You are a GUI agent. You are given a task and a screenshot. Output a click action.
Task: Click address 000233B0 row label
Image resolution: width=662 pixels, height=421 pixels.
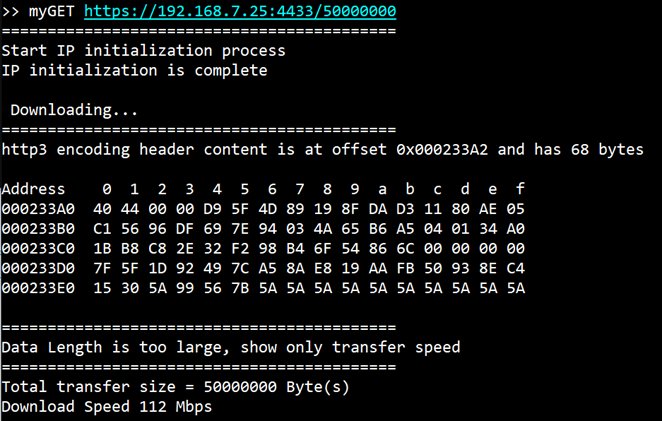point(38,229)
